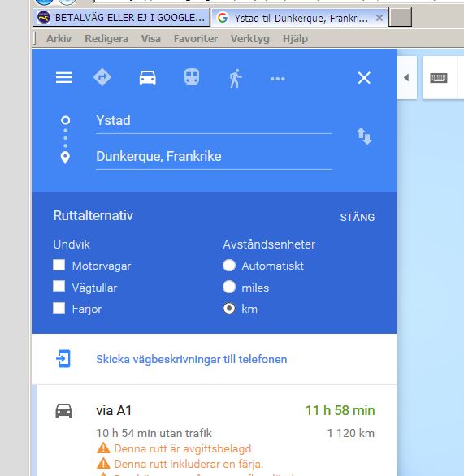Close the Ystad till Dunkerque tab
Viewport: 464px width, 476px height.
(379, 18)
